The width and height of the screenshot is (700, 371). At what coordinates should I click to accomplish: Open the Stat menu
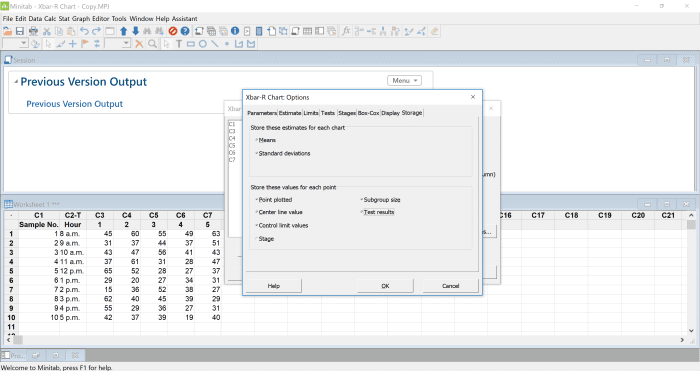64,19
